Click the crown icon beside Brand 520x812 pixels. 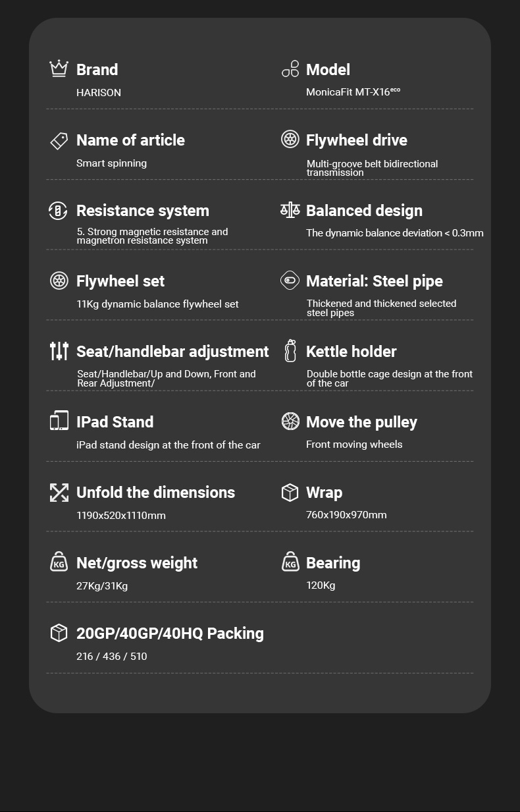coord(59,68)
